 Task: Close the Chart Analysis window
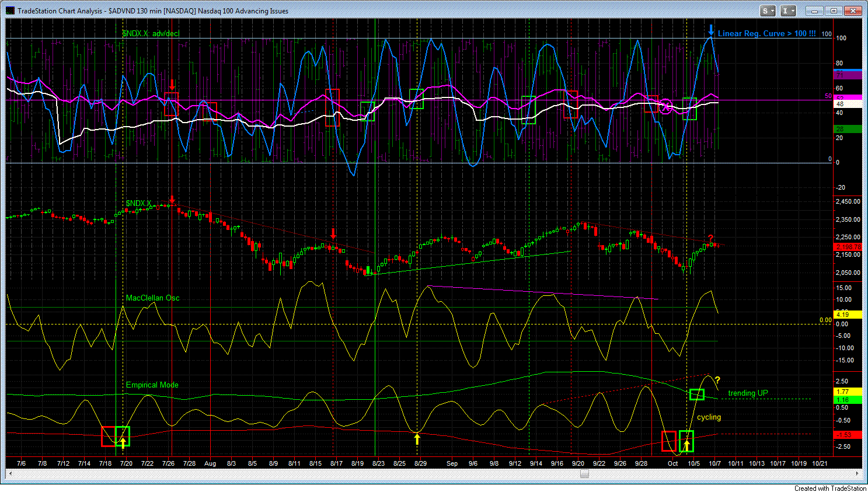coord(854,11)
